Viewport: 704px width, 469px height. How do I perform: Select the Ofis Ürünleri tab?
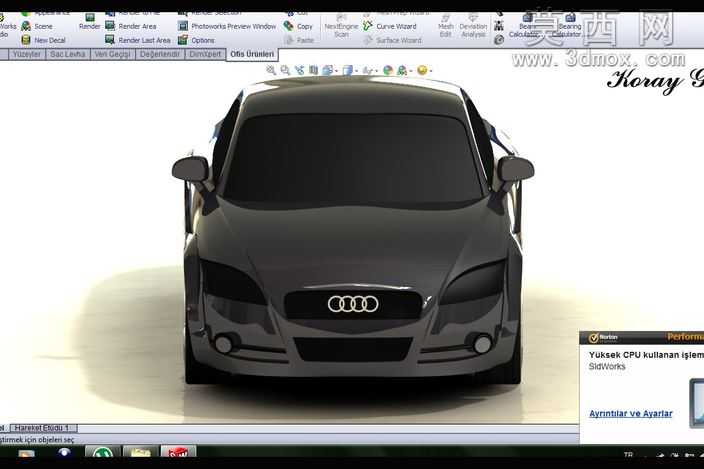pos(252,54)
